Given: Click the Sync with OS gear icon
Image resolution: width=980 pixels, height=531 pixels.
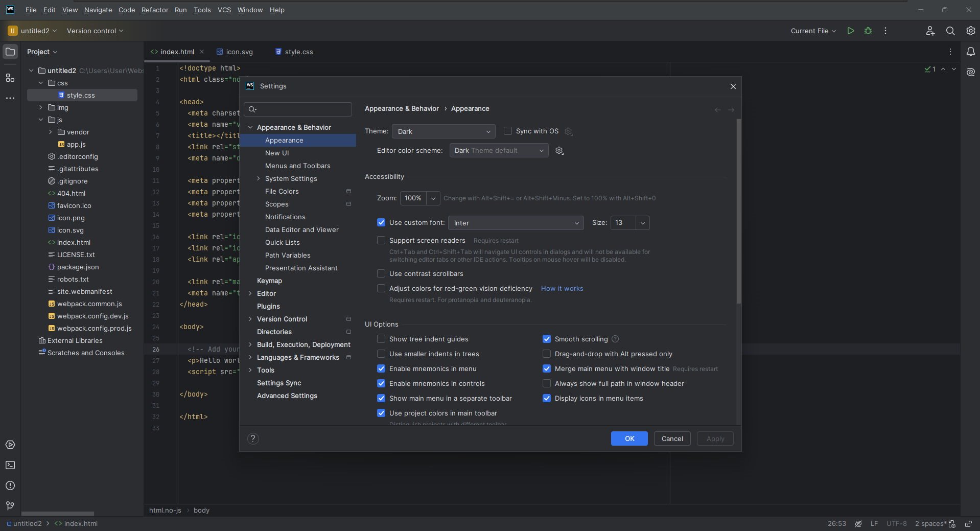Looking at the screenshot, I should click(x=568, y=131).
